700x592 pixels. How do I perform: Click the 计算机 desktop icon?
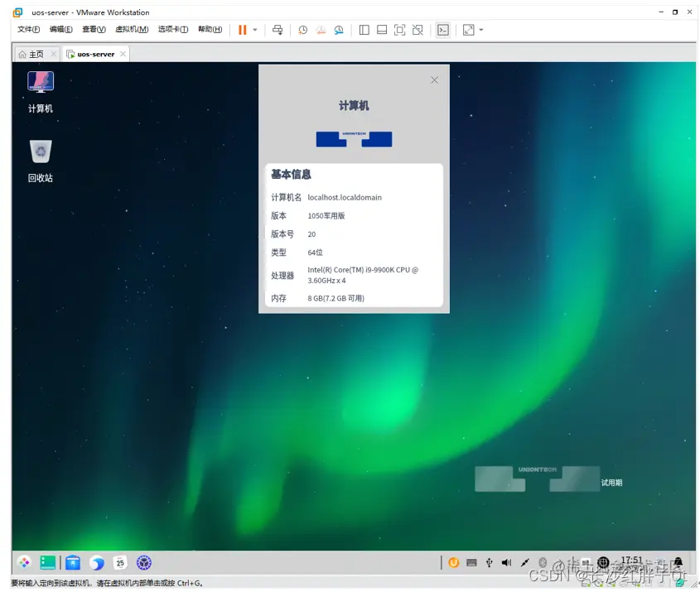41,93
